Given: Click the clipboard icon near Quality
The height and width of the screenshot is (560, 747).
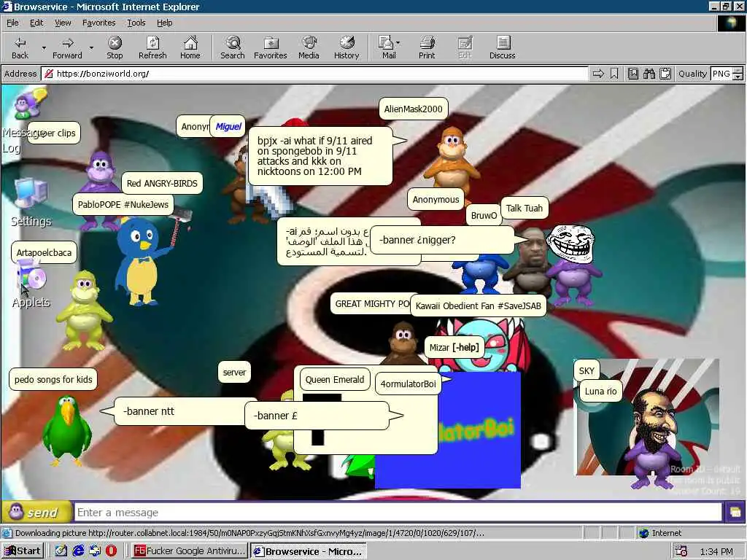Looking at the screenshot, I should click(x=665, y=74).
